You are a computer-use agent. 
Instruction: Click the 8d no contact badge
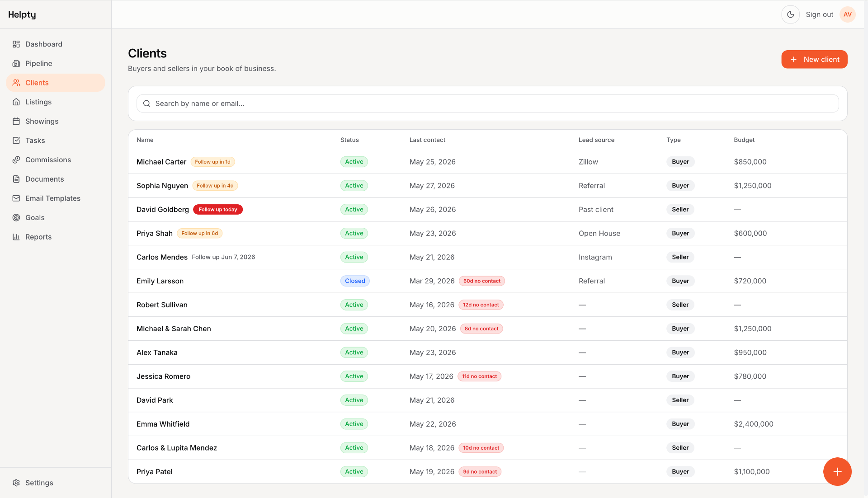(x=481, y=329)
